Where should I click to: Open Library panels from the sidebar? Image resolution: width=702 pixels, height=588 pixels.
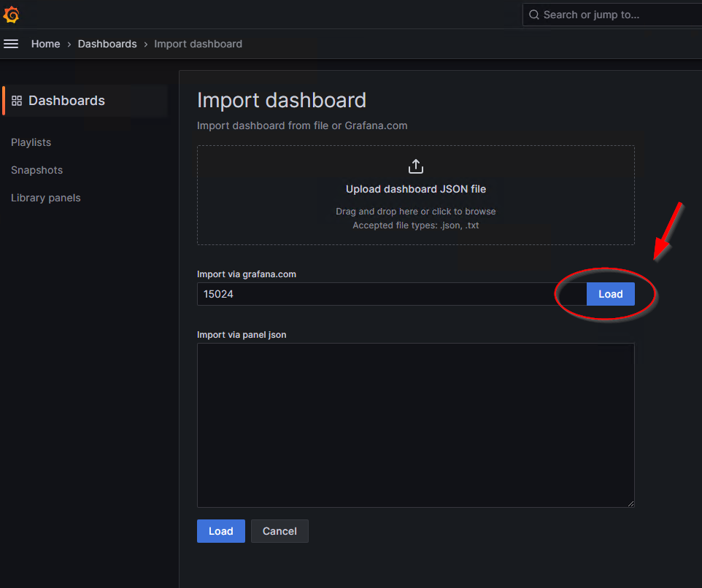[45, 198]
